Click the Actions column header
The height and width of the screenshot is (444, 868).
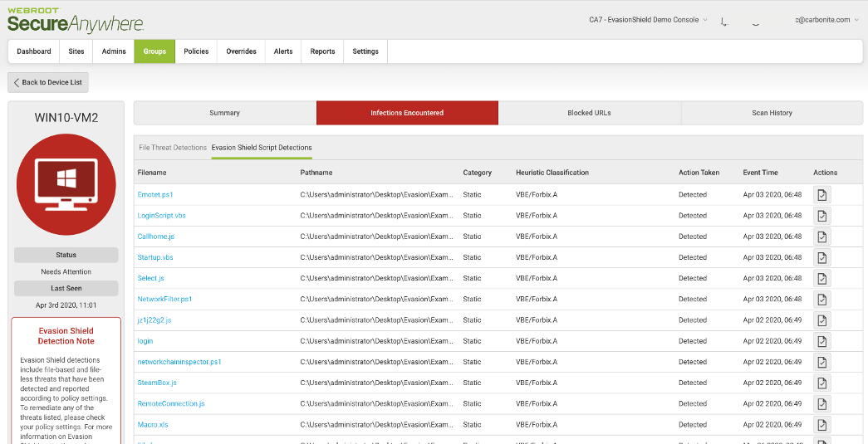click(x=826, y=173)
